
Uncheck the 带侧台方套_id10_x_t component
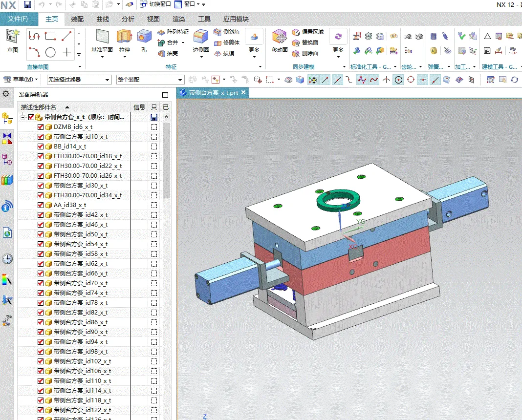(41, 137)
